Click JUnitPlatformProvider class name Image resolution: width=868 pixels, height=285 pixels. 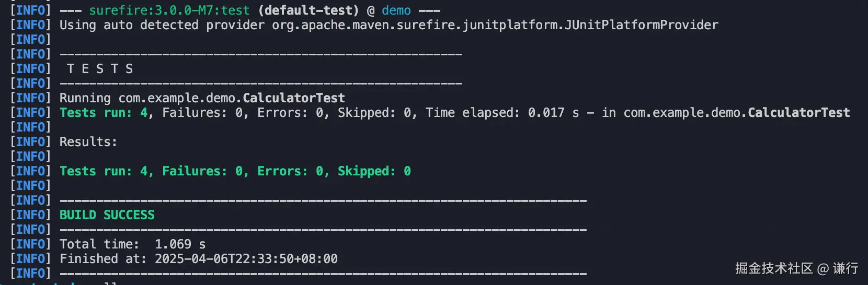click(641, 25)
